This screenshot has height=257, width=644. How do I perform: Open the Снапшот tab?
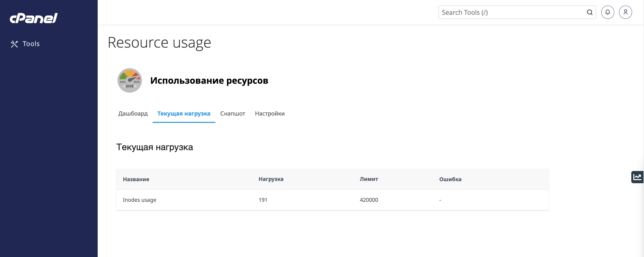tap(232, 113)
